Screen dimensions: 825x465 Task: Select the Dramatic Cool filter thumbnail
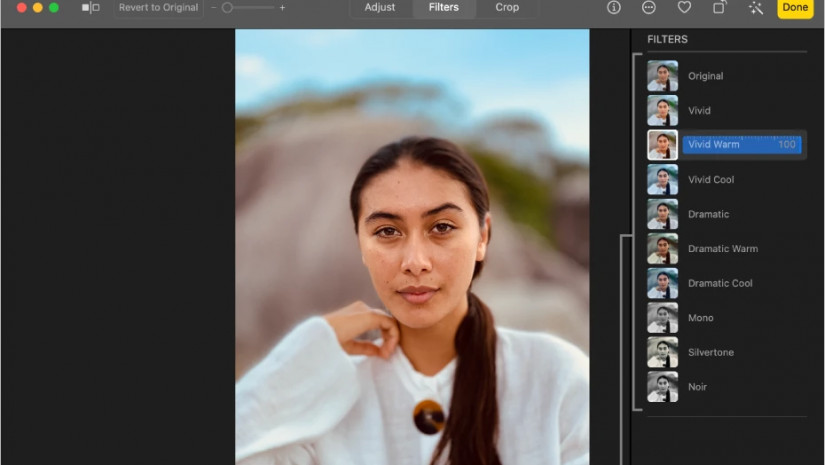point(662,283)
